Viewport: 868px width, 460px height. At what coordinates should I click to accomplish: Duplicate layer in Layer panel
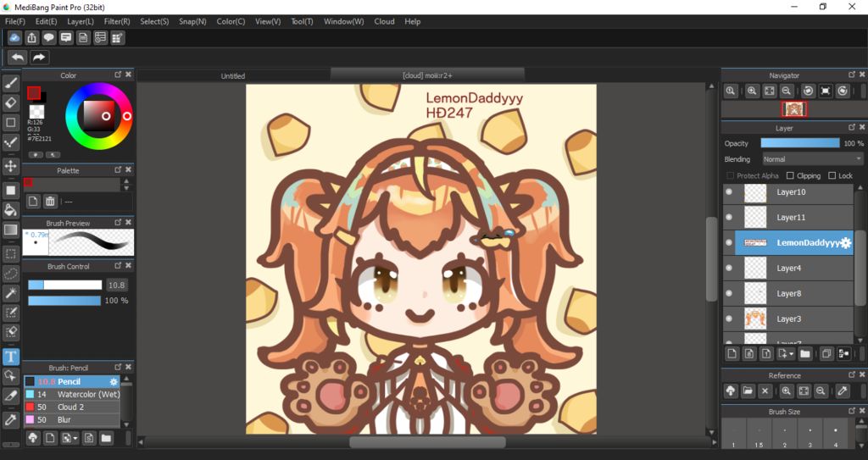(x=826, y=353)
